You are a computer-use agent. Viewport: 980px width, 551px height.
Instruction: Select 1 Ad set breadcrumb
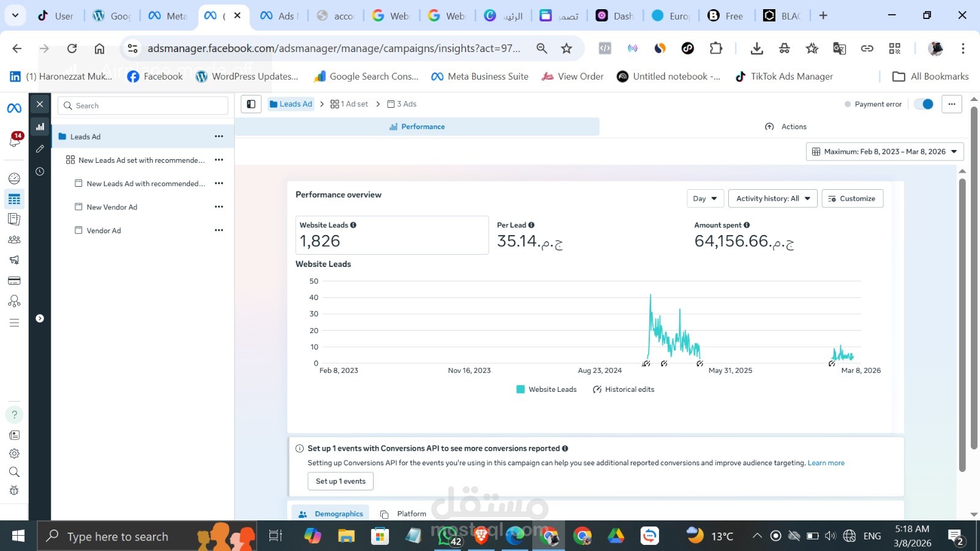point(349,104)
